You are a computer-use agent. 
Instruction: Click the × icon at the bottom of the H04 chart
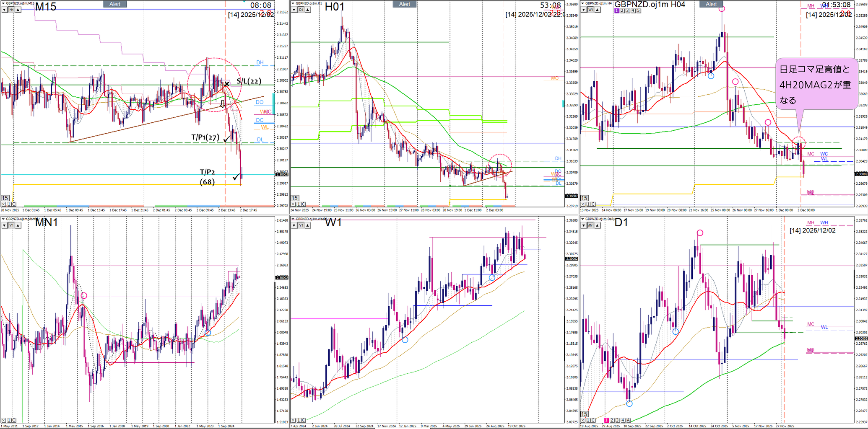coord(583,204)
